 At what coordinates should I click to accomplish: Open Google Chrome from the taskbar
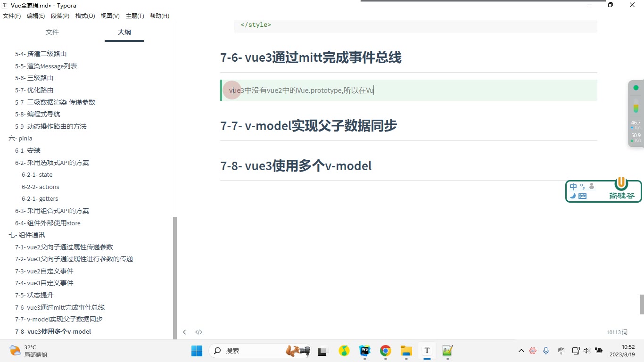coord(386,351)
